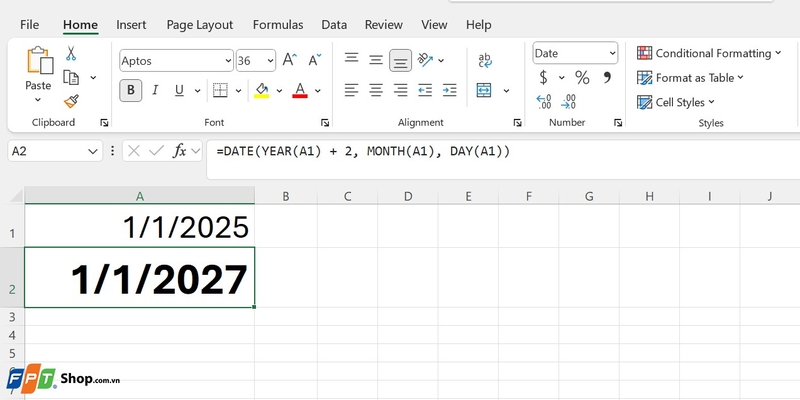Center text horizontally
This screenshot has width=800, height=400.
(x=376, y=91)
